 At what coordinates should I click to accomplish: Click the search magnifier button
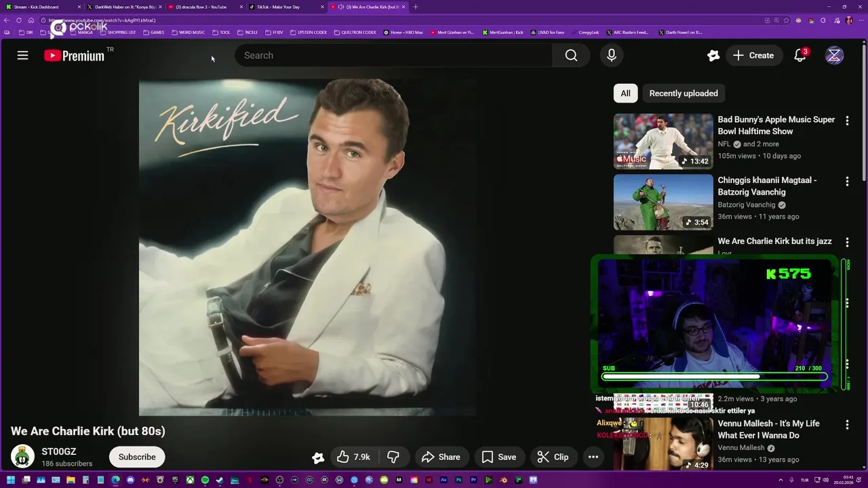pos(571,56)
